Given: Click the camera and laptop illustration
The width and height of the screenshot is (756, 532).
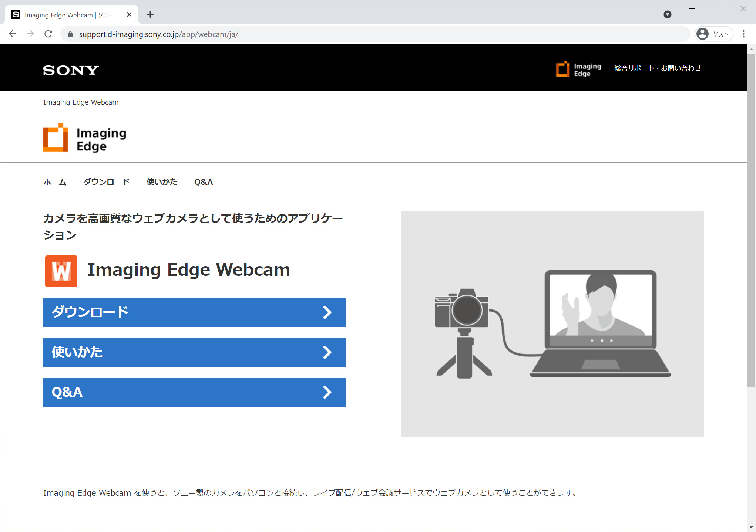Looking at the screenshot, I should (x=552, y=324).
